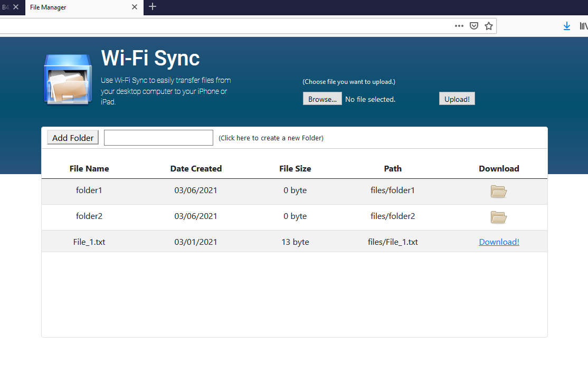Bookmark this page with the star icon
This screenshot has width=588, height=392.
[x=488, y=26]
